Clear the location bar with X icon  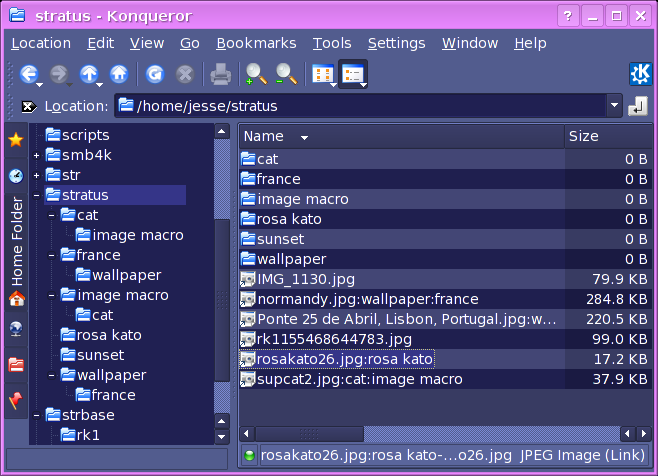point(29,107)
